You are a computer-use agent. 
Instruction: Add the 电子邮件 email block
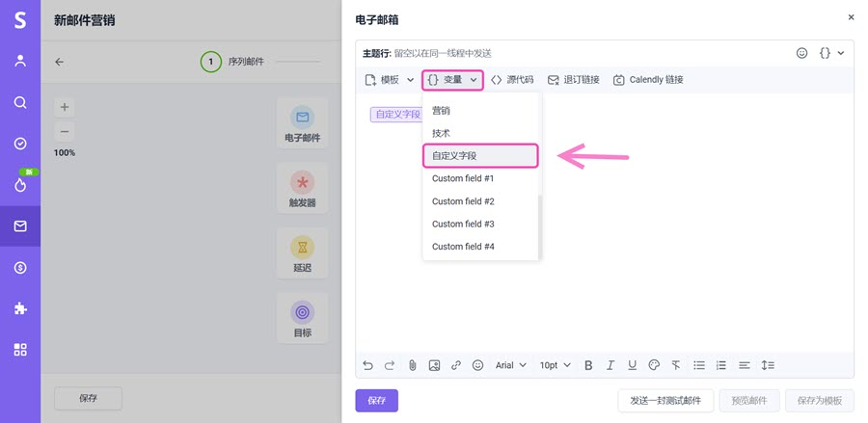(302, 124)
